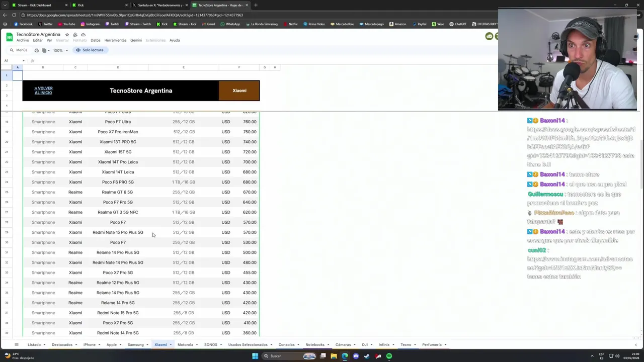Click the scroll sheet tabs left arrow
The height and width of the screenshot is (362, 644).
[636, 345]
